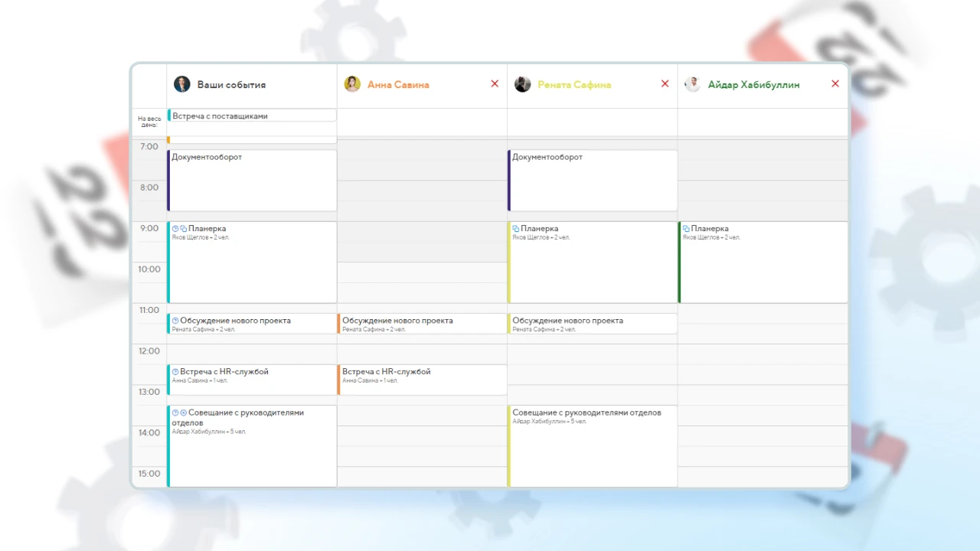This screenshot has width=980, height=551.
Task: Open the all-day event Встреча с поставщиками
Action: point(252,116)
